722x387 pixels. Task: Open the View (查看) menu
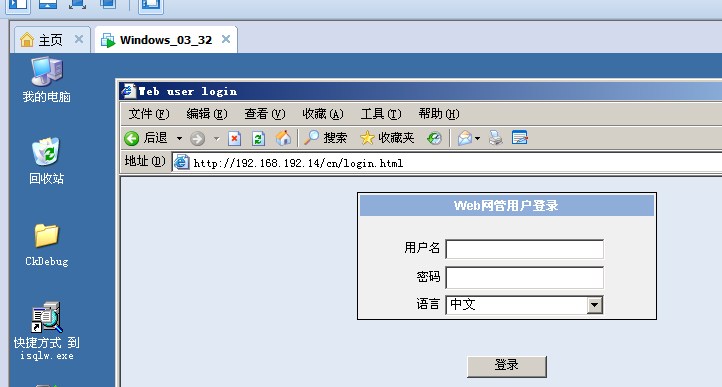tap(265, 114)
